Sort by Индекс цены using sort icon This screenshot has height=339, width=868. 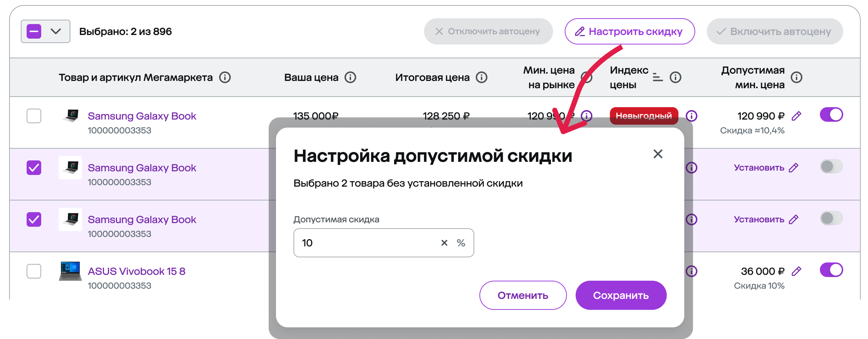658,77
